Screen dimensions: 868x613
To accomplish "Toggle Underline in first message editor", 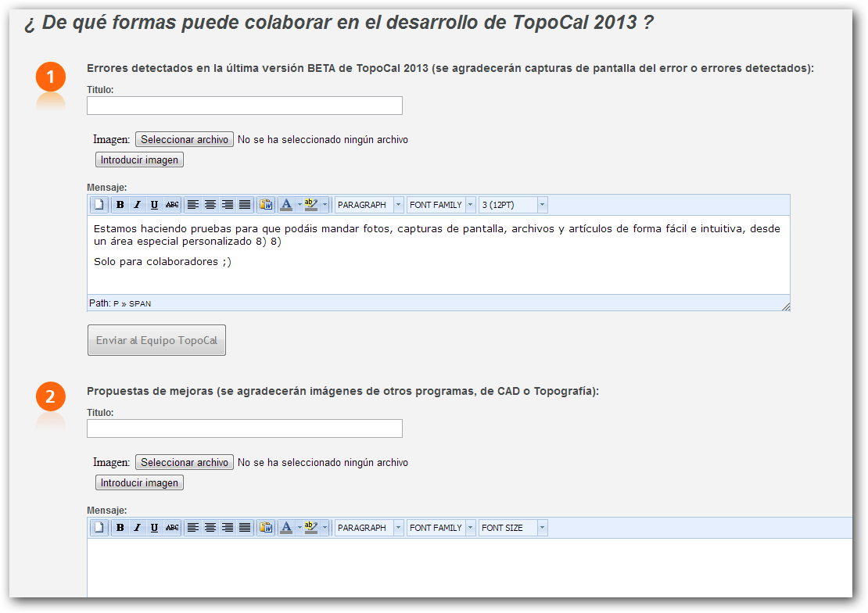I will pyautogui.click(x=155, y=205).
